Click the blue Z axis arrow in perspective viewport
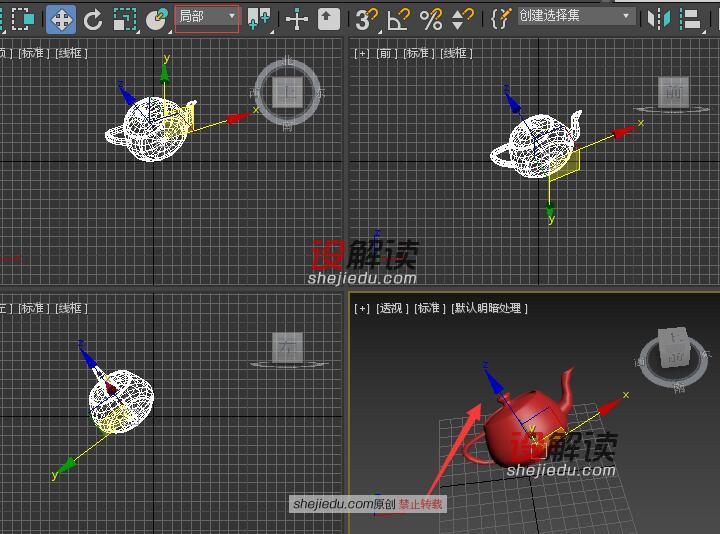The width and height of the screenshot is (720, 534). [493, 381]
